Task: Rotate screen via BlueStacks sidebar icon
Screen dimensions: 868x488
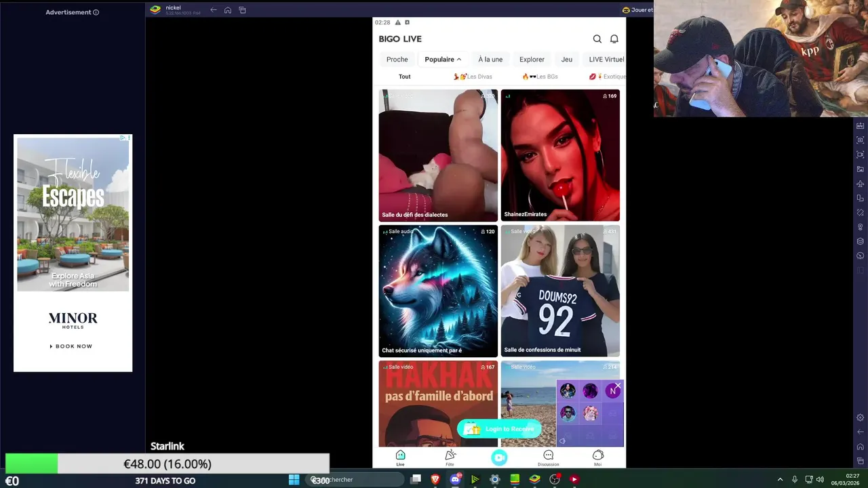Action: pyautogui.click(x=861, y=212)
